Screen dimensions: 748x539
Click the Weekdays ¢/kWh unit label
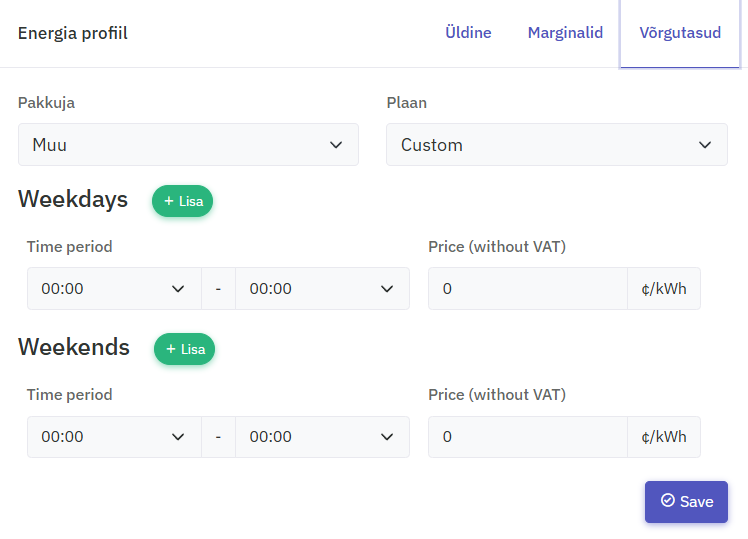664,289
